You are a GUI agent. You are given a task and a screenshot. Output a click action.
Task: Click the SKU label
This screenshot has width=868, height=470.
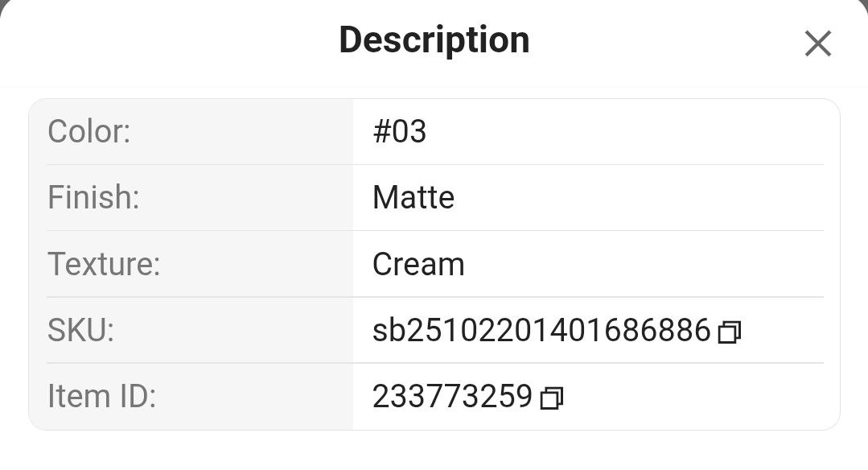point(80,330)
